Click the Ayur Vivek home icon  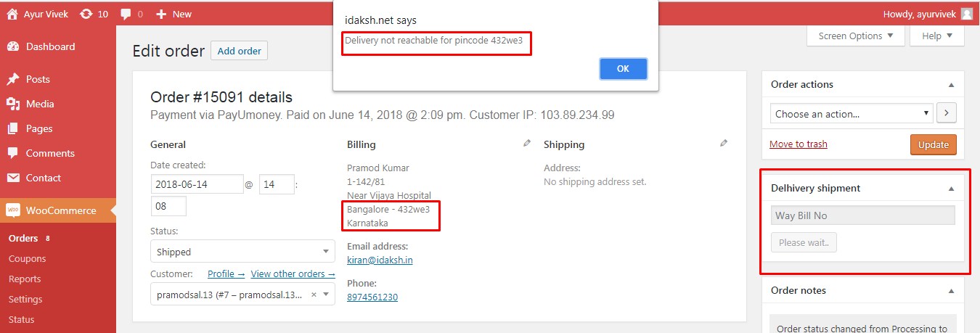click(x=12, y=14)
